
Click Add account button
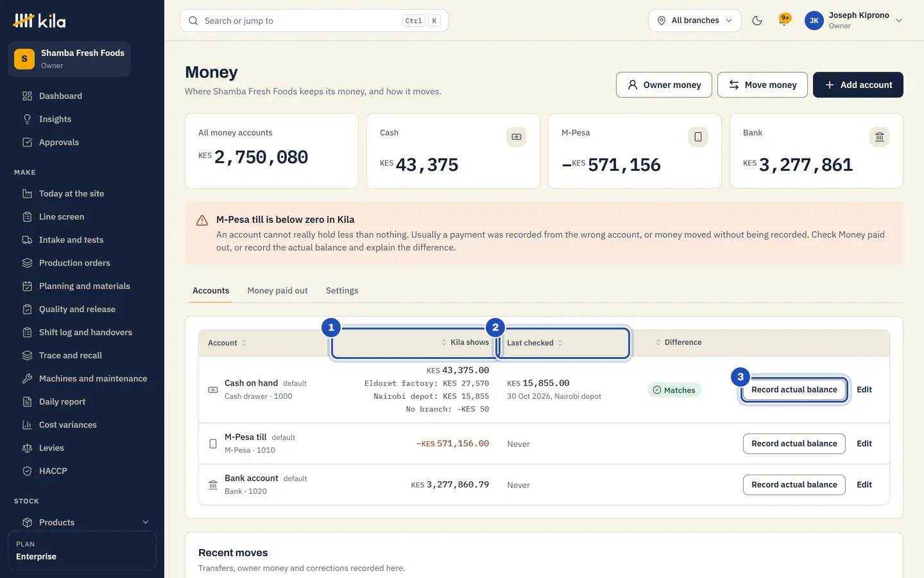[858, 85]
